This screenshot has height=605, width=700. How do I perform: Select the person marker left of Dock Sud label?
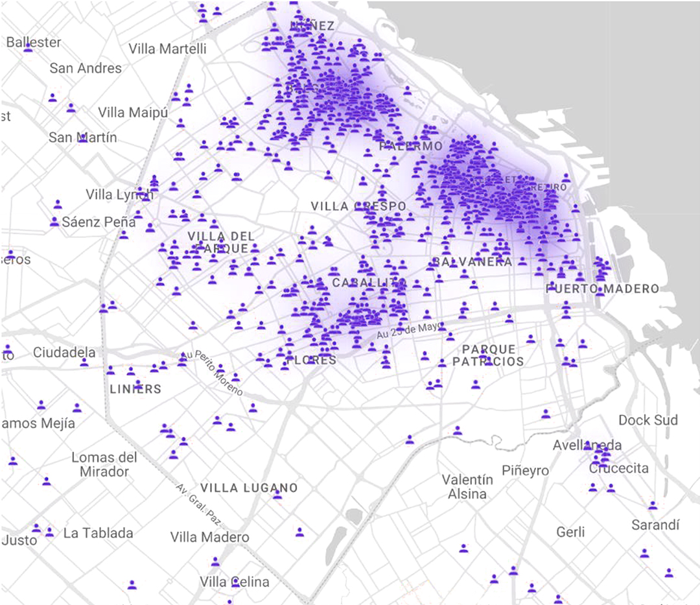pos(546,413)
